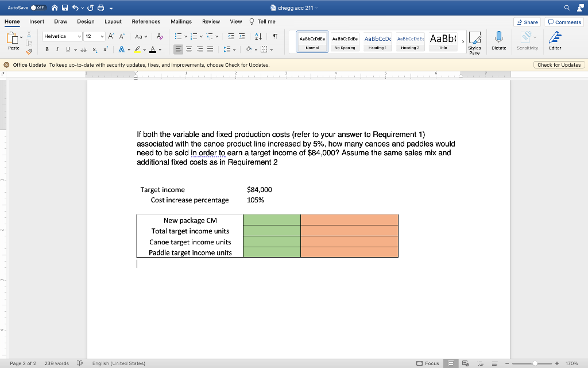Click the Check for Updates button
Viewport: 588px width, 368px height.
pyautogui.click(x=558, y=64)
